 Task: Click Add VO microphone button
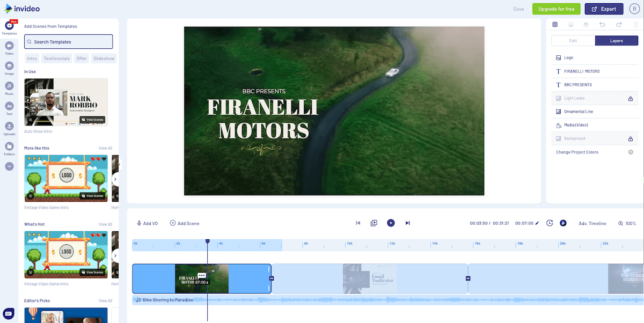pyautogui.click(x=147, y=223)
